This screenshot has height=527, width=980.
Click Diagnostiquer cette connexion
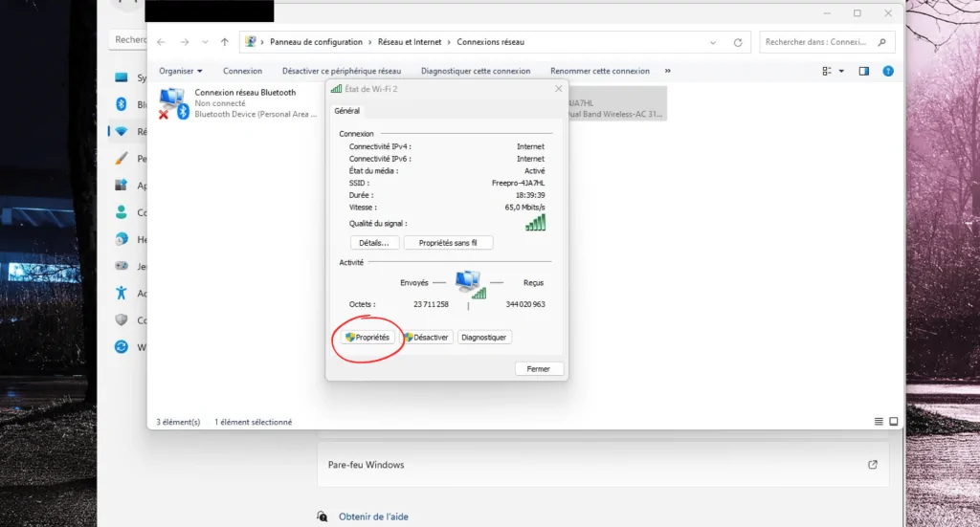476,71
